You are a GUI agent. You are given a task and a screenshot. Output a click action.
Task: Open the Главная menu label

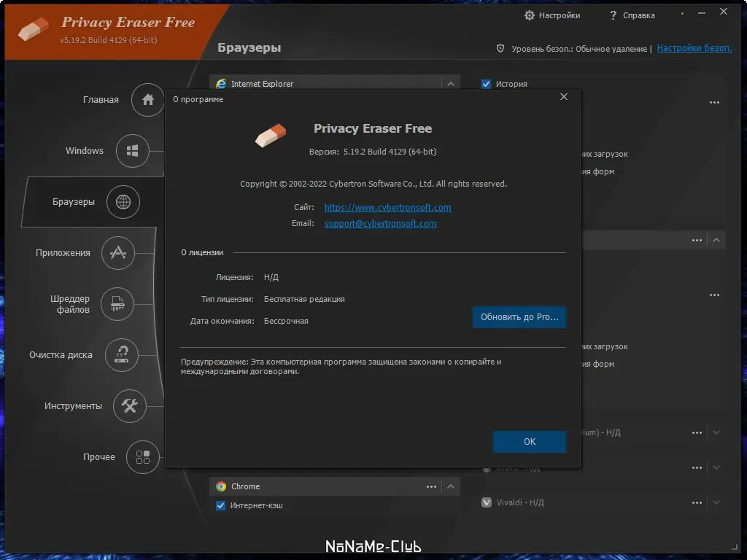point(101,99)
